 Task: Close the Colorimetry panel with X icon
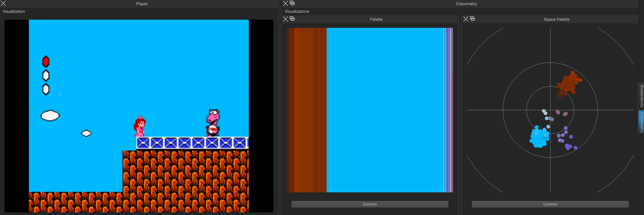(285, 3)
